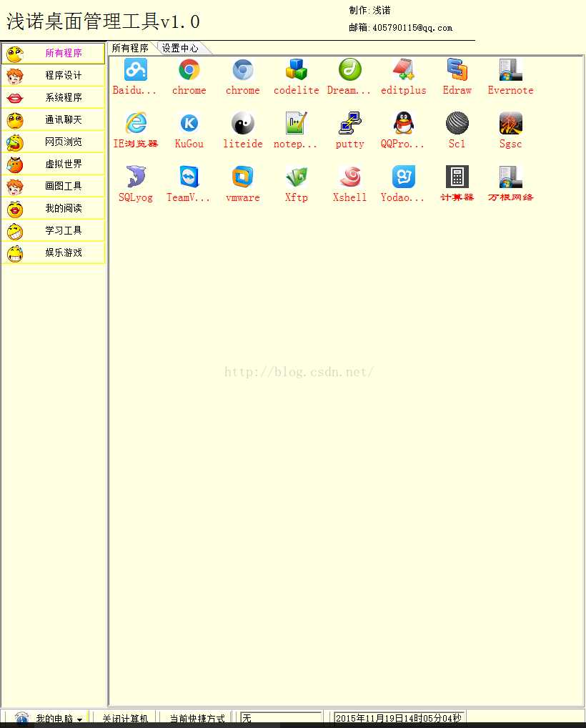Open the 画图工具 sidebar category
Image resolution: width=586 pixels, height=728 pixels.
click(x=53, y=186)
